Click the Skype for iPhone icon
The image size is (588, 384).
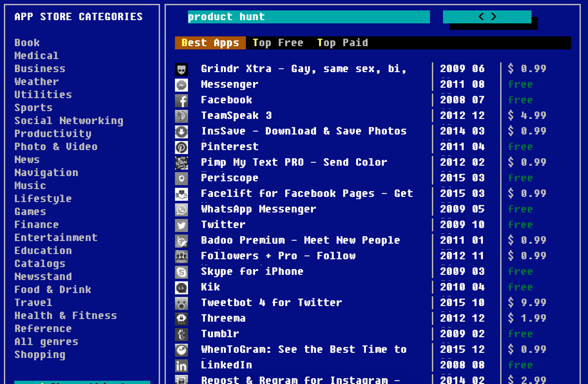tap(181, 272)
